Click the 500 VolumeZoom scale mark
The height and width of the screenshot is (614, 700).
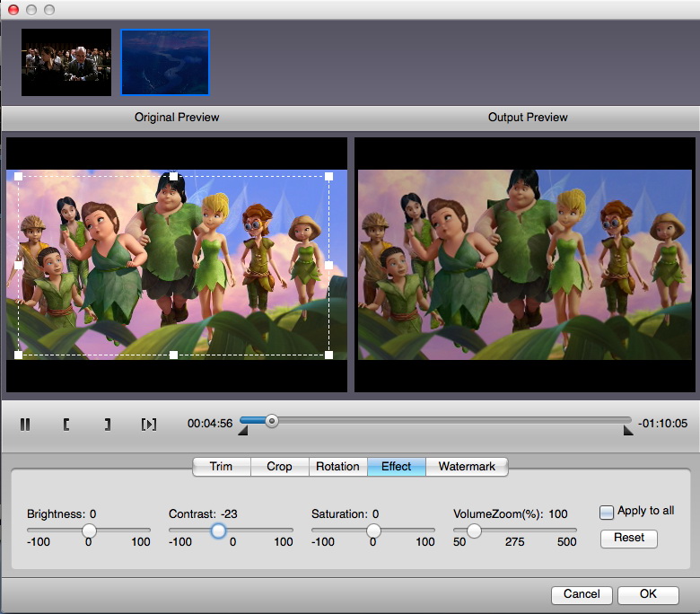[x=567, y=542]
